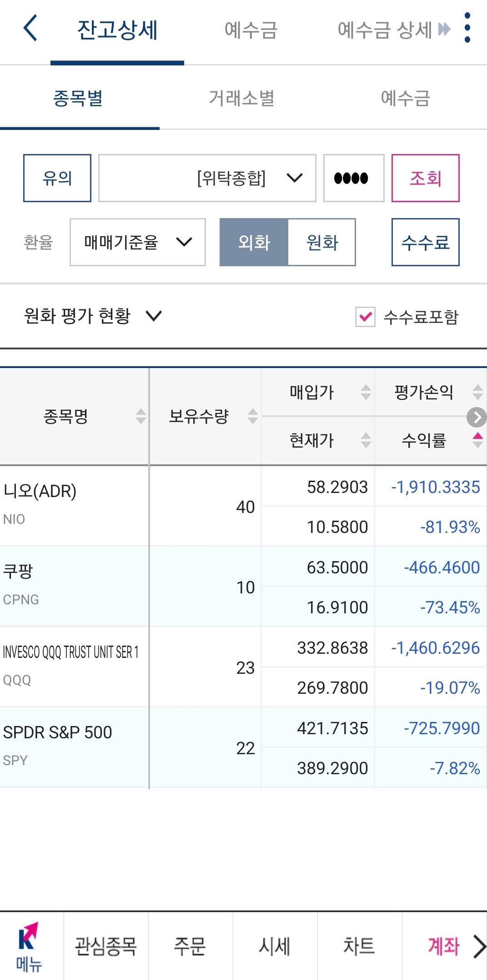Tap the 389.2900 current price

point(332,768)
